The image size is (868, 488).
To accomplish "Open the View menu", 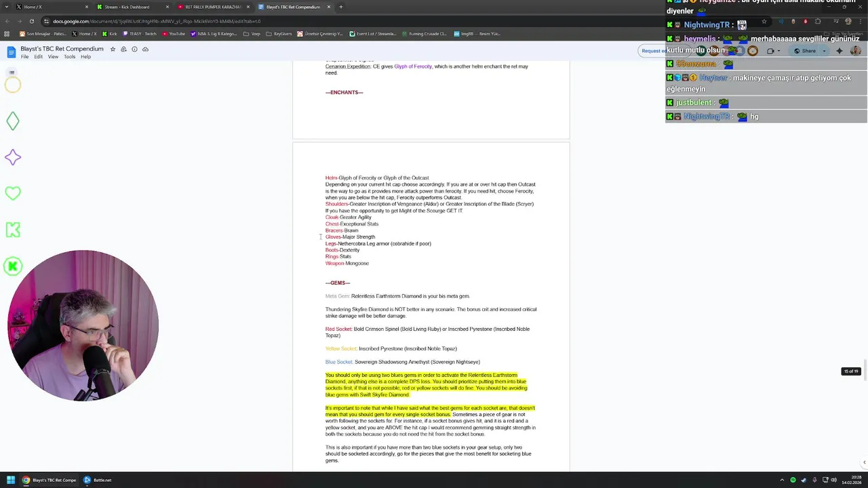I will pos(53,57).
